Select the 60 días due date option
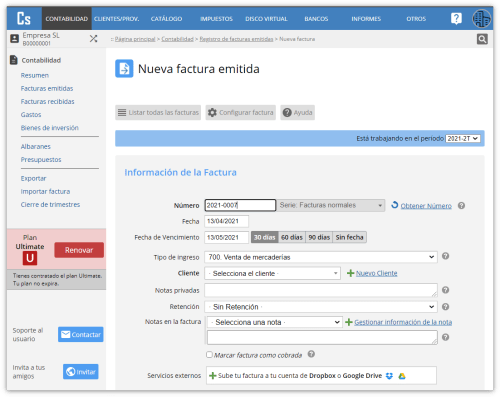This screenshot has height=397, width=500. (x=292, y=237)
